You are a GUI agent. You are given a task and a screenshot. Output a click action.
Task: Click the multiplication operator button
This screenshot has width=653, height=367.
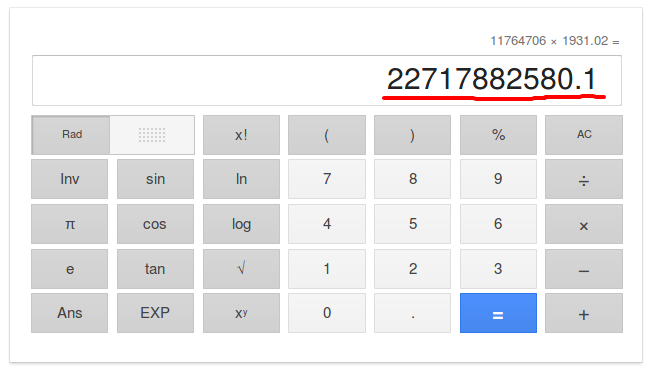pyautogui.click(x=583, y=224)
